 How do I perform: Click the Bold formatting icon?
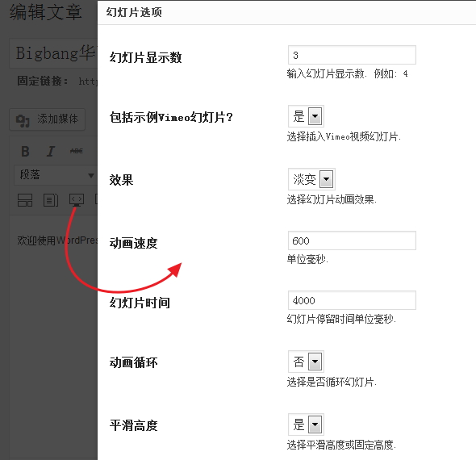[x=25, y=151]
